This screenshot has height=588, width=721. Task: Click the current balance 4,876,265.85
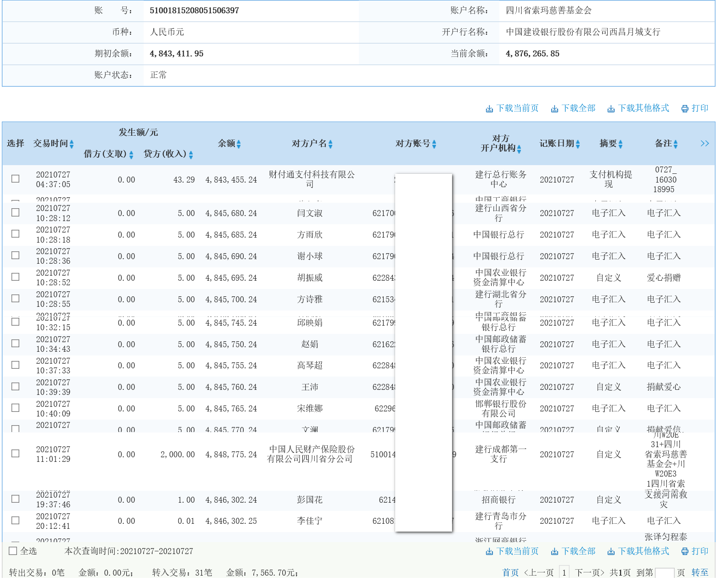click(532, 54)
